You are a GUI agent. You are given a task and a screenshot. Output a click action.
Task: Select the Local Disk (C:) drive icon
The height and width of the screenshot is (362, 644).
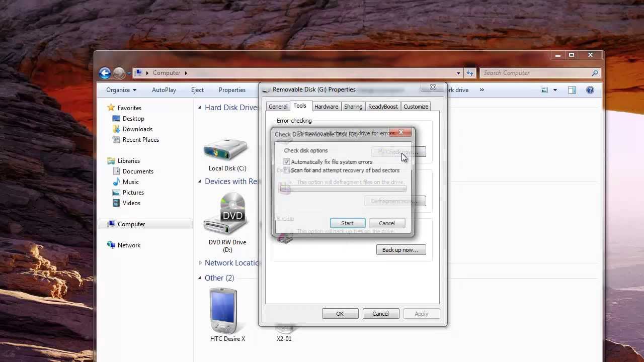click(x=226, y=150)
